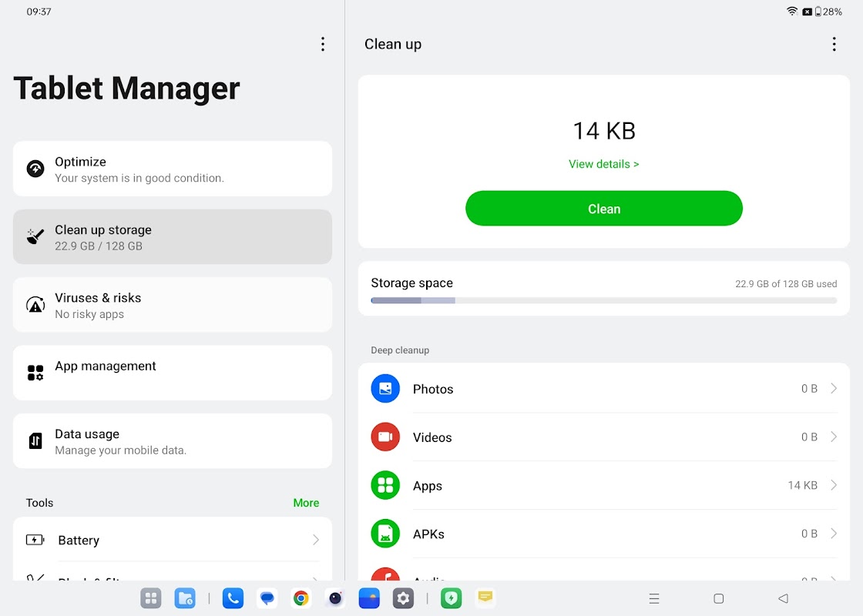Open Battery settings via its chevron
Viewport: 863px width, 616px height.
tap(316, 540)
